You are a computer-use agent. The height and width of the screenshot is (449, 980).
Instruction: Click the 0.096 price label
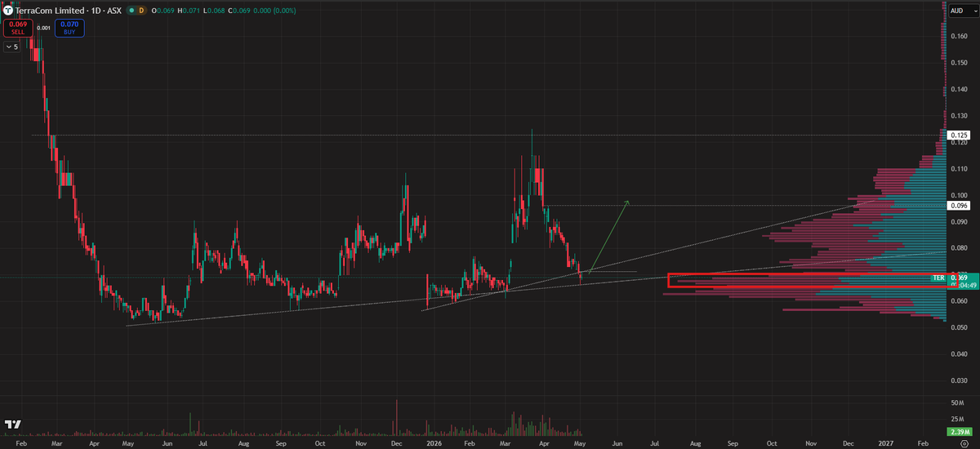pyautogui.click(x=960, y=206)
